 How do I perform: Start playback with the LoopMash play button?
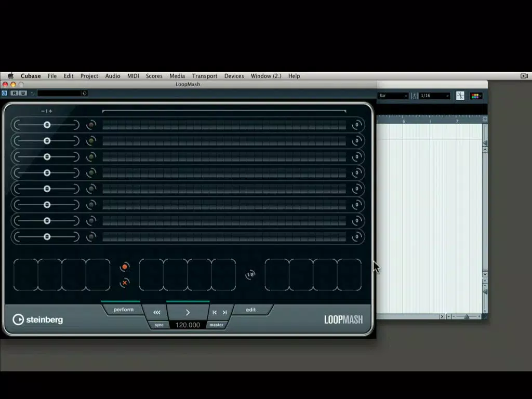click(x=188, y=312)
